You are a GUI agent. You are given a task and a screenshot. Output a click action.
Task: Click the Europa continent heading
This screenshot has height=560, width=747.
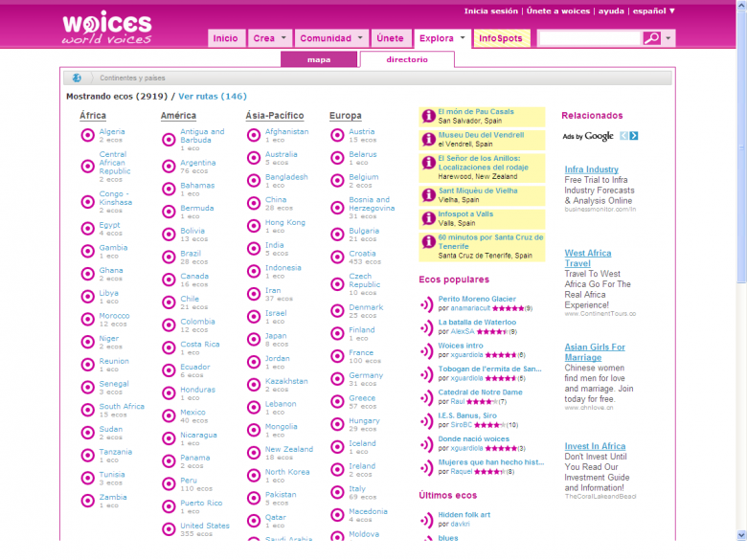pos(346,116)
